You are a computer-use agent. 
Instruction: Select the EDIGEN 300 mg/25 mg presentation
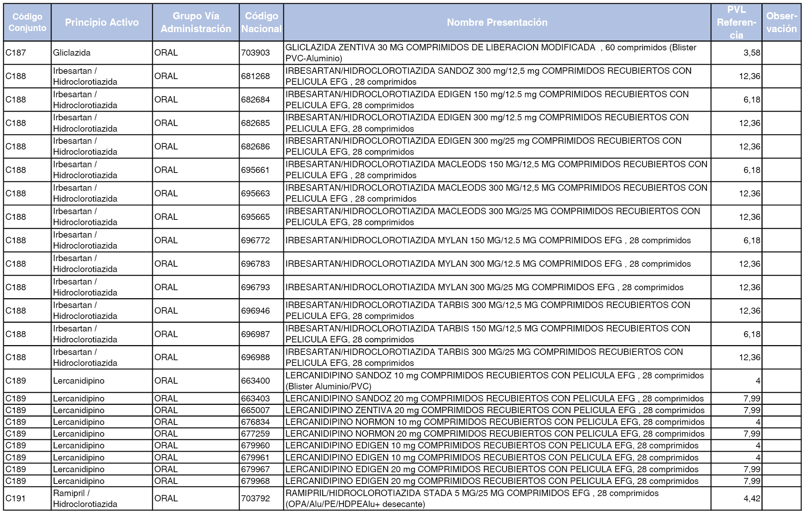(x=497, y=146)
